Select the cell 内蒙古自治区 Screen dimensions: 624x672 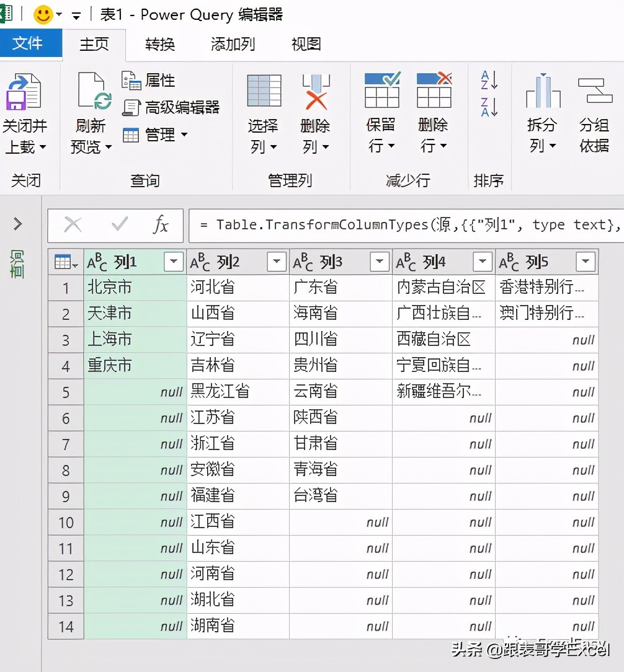(444, 288)
